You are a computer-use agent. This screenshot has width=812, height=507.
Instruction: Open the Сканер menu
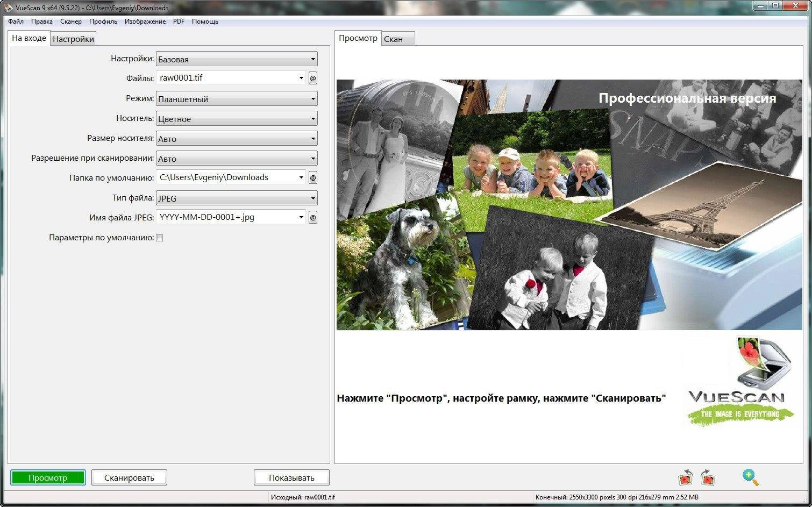pos(71,22)
